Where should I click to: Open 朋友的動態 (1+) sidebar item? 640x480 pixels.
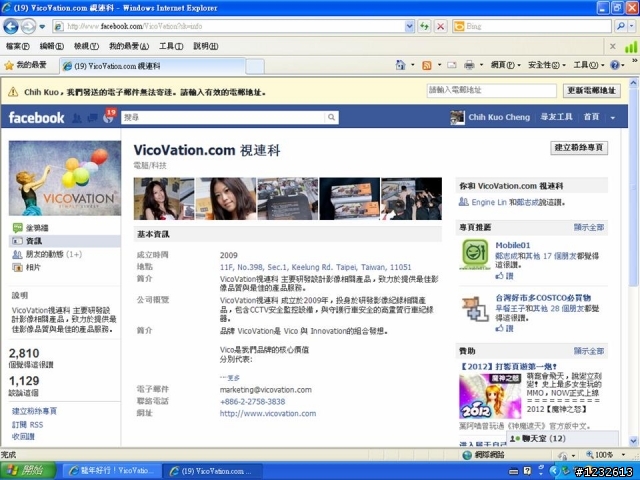[x=47, y=255]
